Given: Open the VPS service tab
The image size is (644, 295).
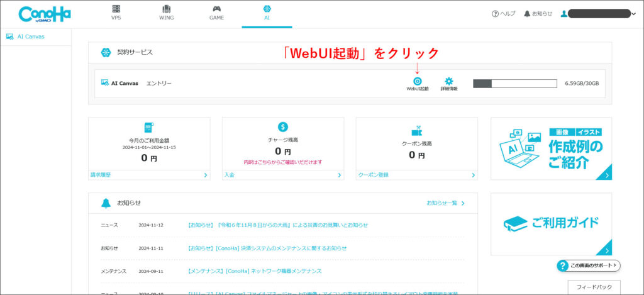Looking at the screenshot, I should click(116, 13).
